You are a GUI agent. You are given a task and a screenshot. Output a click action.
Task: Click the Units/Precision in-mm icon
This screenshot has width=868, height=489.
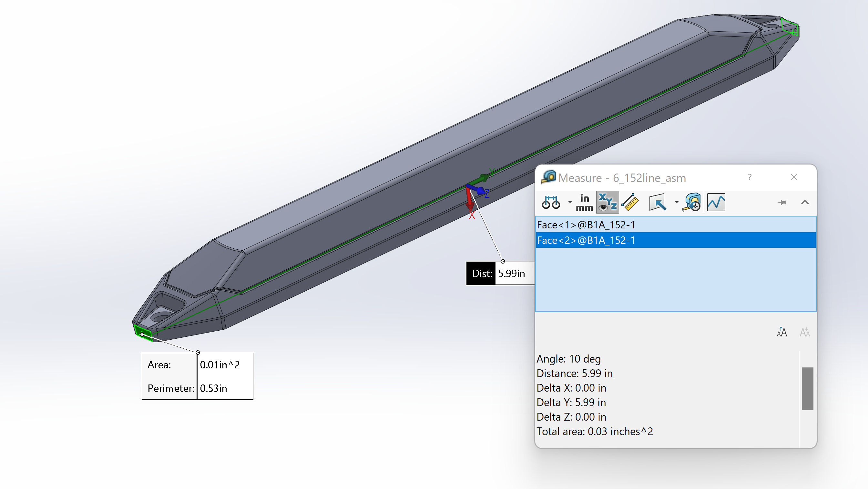584,203
